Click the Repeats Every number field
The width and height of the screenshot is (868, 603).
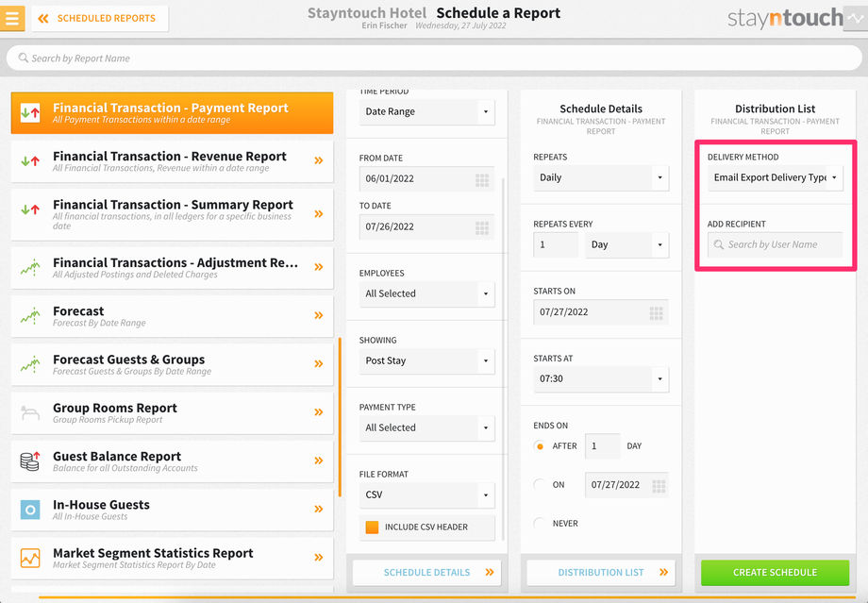pos(556,244)
